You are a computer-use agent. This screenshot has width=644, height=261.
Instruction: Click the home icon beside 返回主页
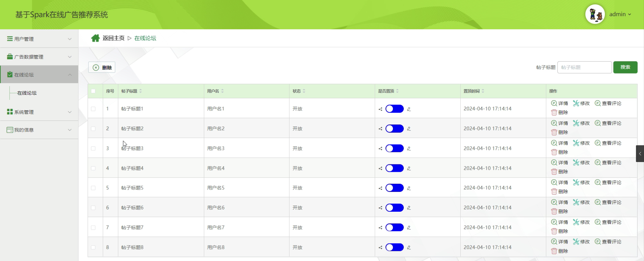click(95, 38)
